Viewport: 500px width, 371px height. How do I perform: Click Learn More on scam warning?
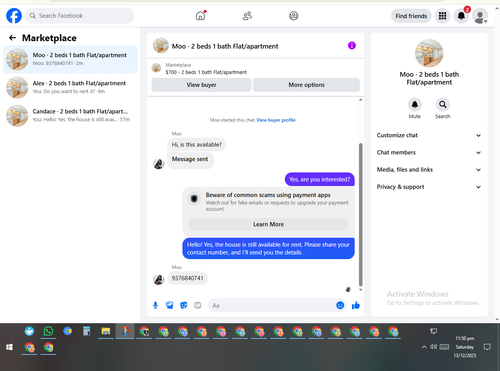pos(268,224)
